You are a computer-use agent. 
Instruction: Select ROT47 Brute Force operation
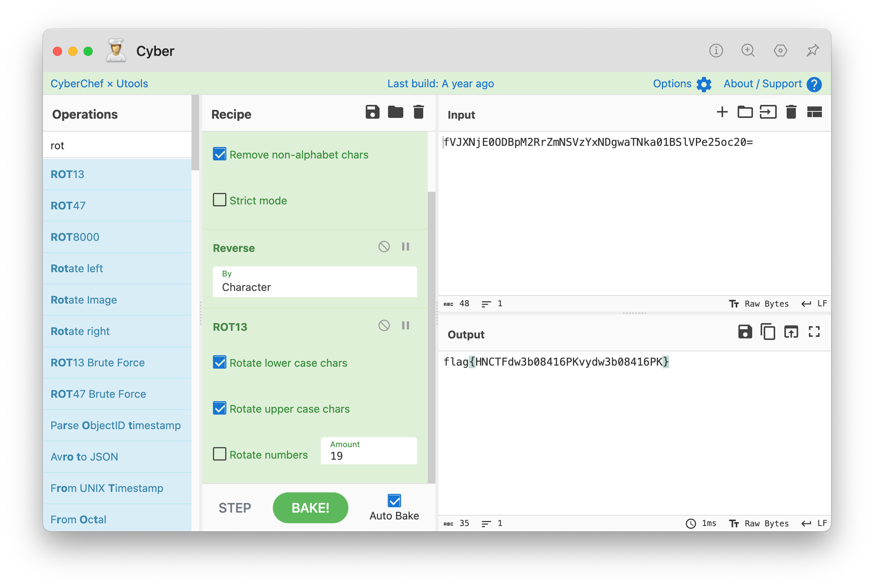click(117, 394)
